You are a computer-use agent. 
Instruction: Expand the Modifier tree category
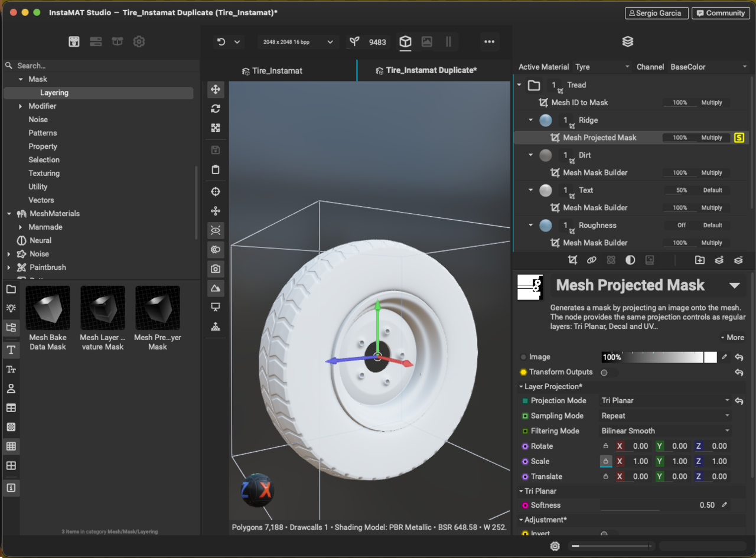[21, 106]
